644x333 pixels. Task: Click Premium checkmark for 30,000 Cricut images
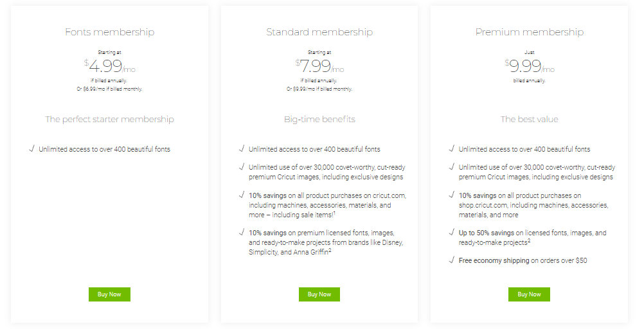point(451,166)
